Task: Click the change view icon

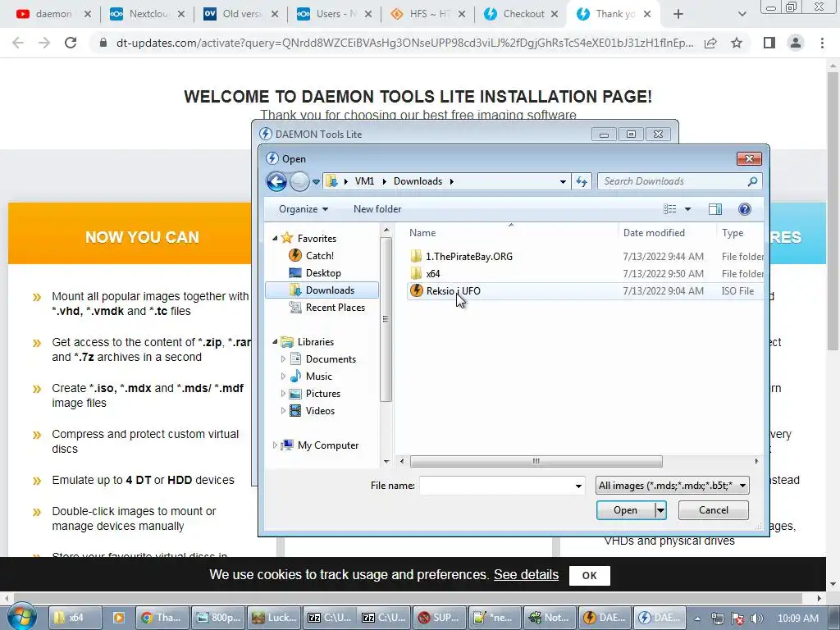Action: click(x=669, y=209)
